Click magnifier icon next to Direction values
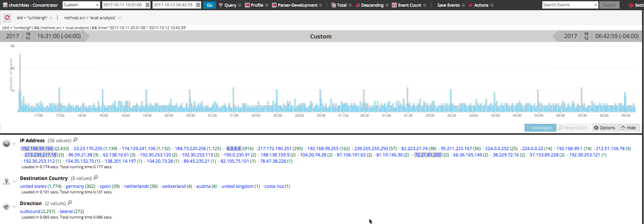644x224 pixels. click(70, 203)
